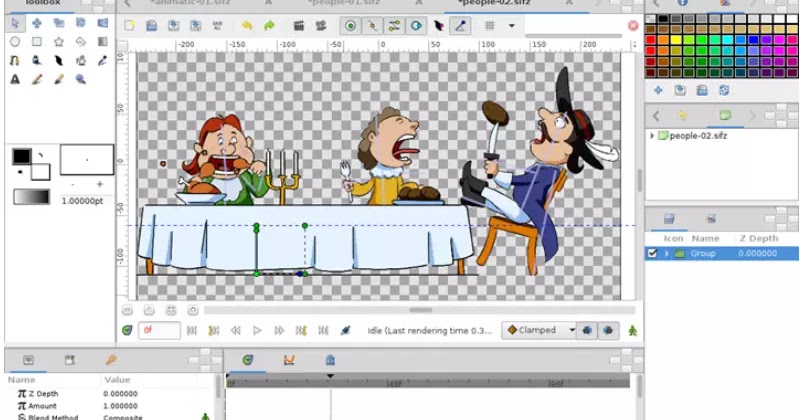
Task: Toggle animation mode green figure icon
Action: 633,331
